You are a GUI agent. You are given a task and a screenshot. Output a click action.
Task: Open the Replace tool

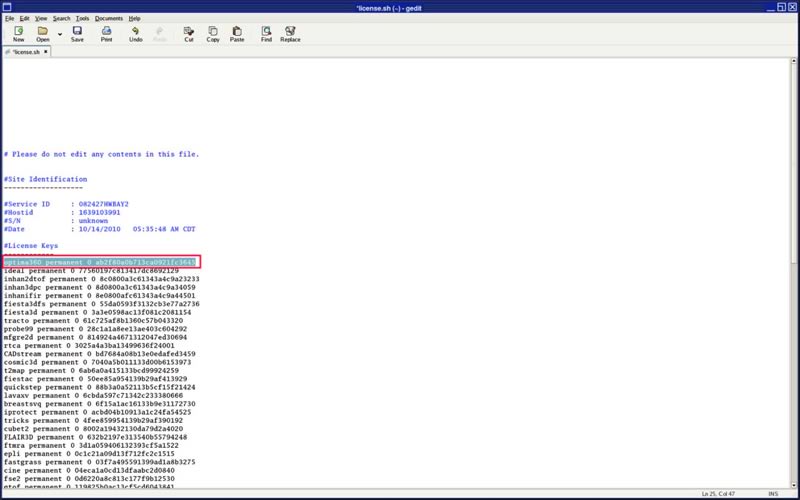290,34
